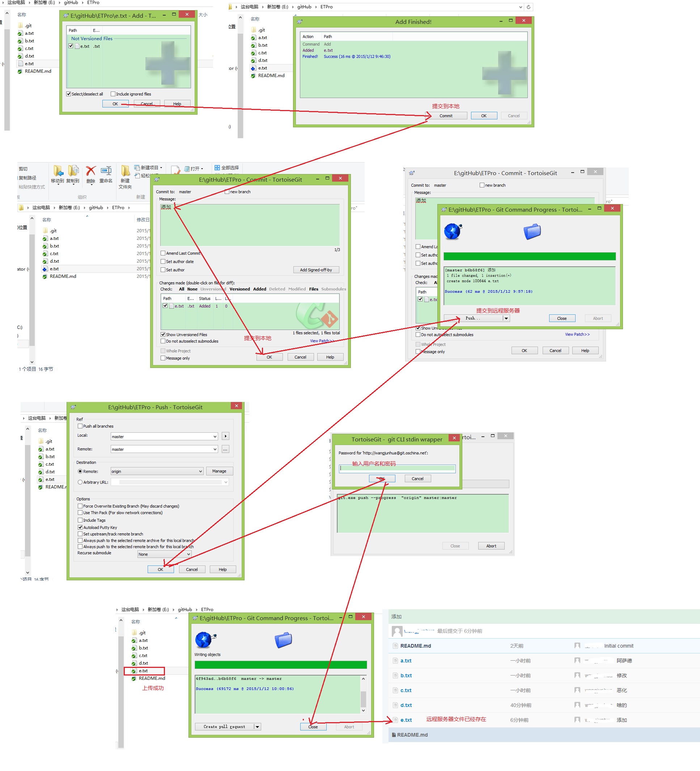Image resolution: width=700 pixels, height=771 pixels.
Task: Click the arrow button beside the Local branch field
Action: [226, 436]
